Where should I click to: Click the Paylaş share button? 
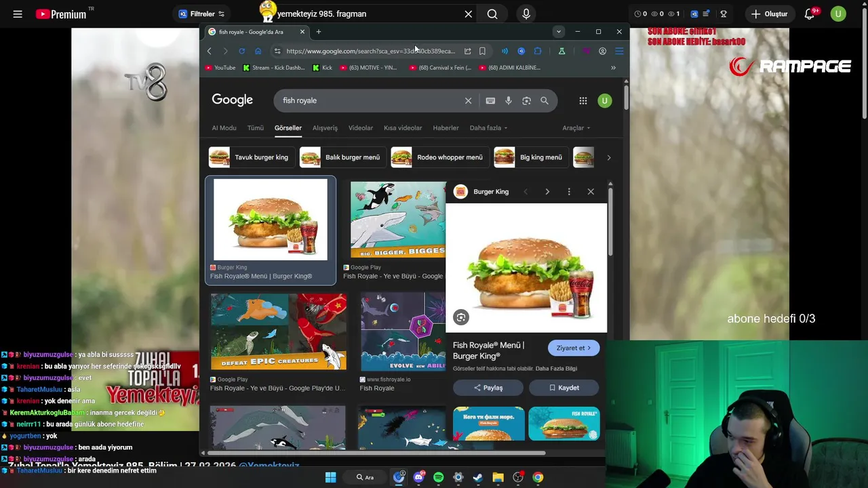pos(488,388)
